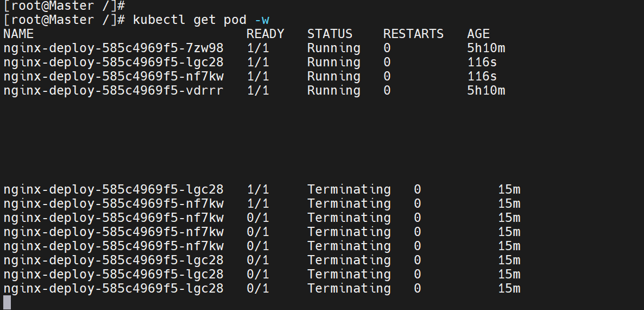This screenshot has height=310, width=644.
Task: Click the AGE column header
Action: (478, 34)
